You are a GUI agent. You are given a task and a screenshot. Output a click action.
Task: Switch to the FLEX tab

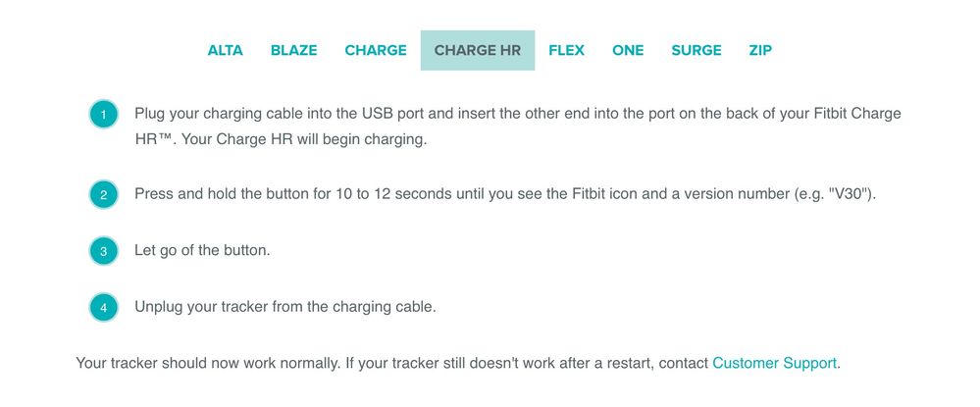click(x=566, y=51)
